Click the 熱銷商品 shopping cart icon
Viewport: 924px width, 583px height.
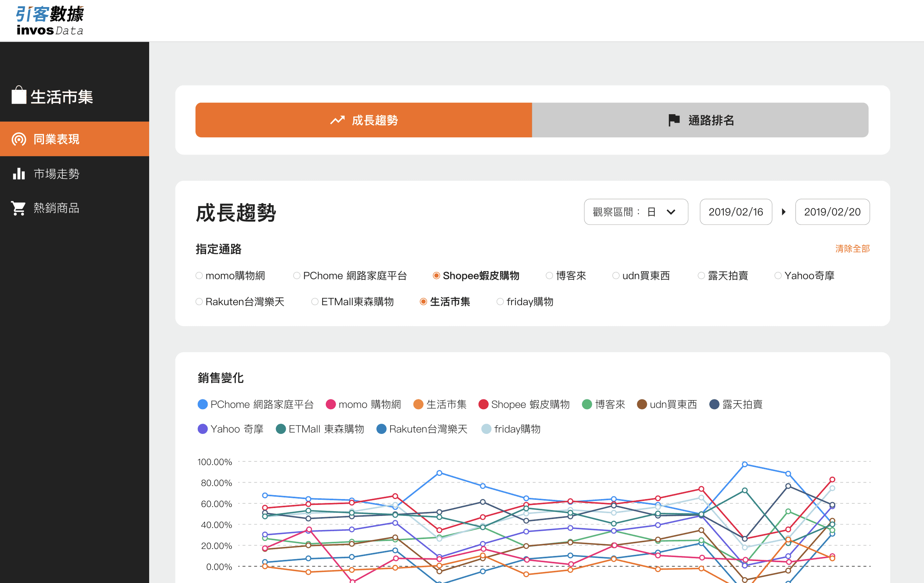[x=19, y=208]
